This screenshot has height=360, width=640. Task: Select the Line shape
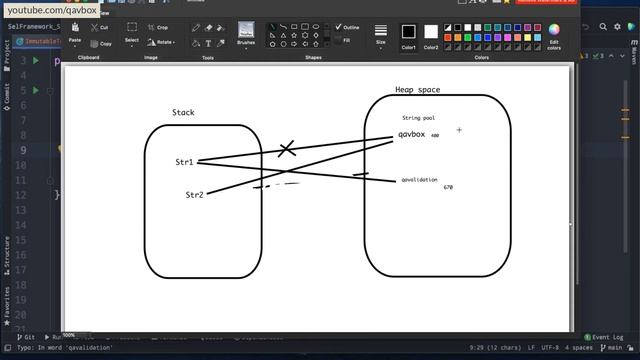coord(272,27)
